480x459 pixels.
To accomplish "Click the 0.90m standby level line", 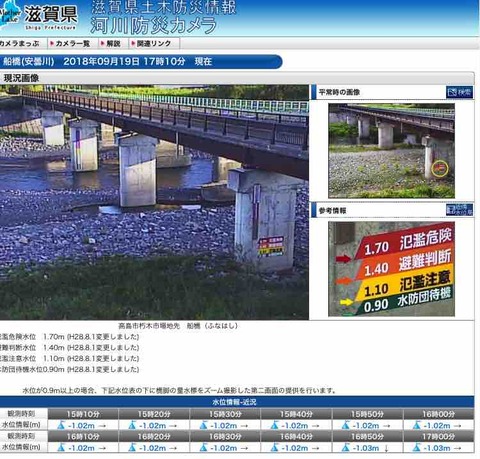I will (69, 369).
